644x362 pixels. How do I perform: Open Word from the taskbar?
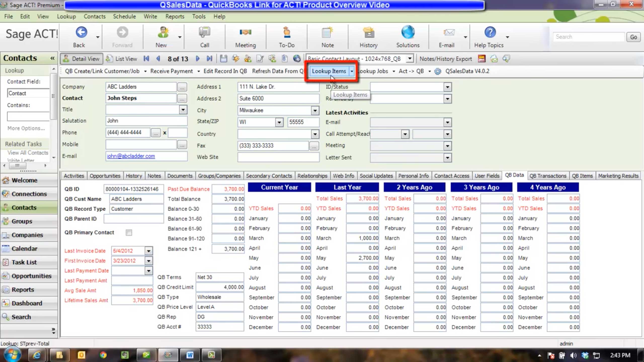click(190, 355)
